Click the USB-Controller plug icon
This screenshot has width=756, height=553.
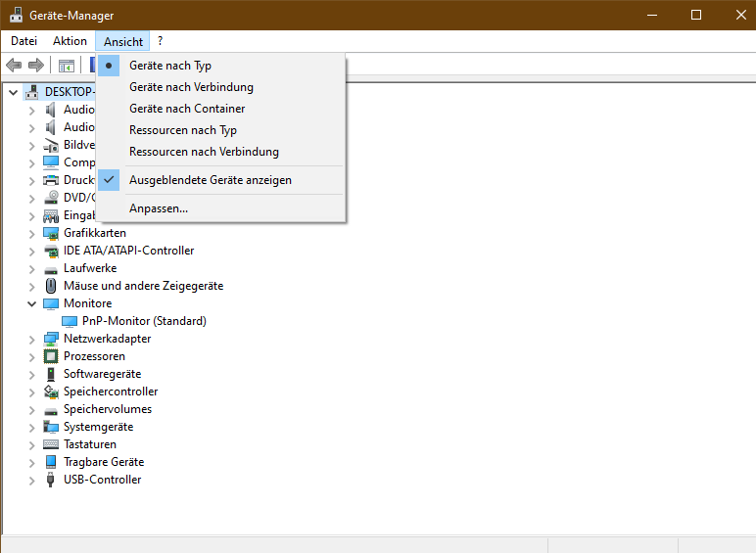(x=50, y=480)
